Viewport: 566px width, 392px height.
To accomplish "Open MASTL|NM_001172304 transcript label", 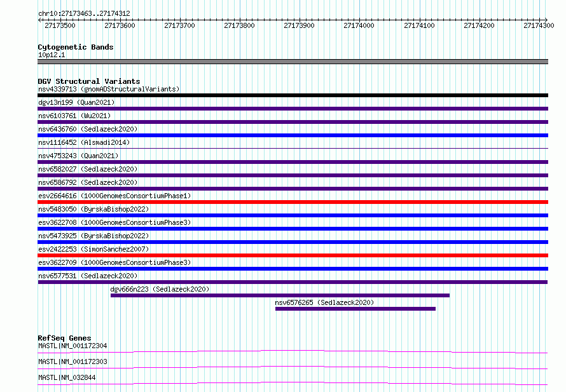I will point(72,346).
